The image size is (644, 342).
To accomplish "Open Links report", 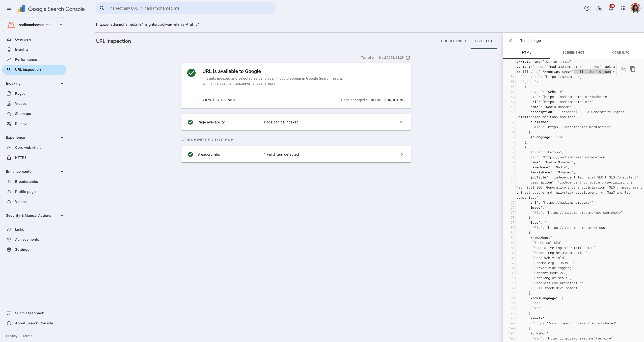I will (34, 229).
